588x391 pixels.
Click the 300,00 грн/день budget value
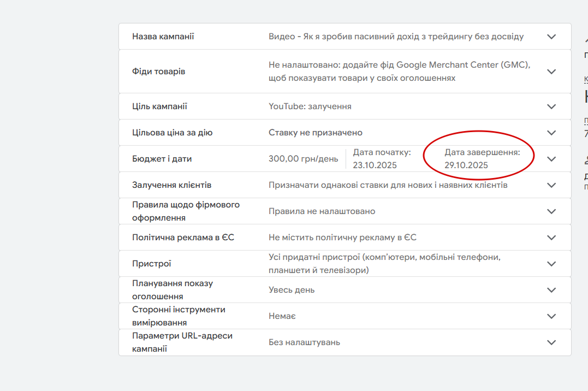tap(303, 159)
